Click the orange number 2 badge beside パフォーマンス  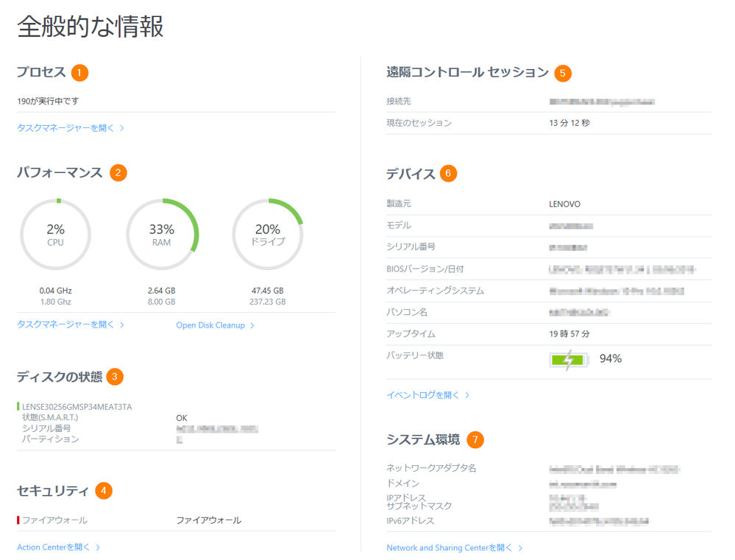pyautogui.click(x=118, y=173)
